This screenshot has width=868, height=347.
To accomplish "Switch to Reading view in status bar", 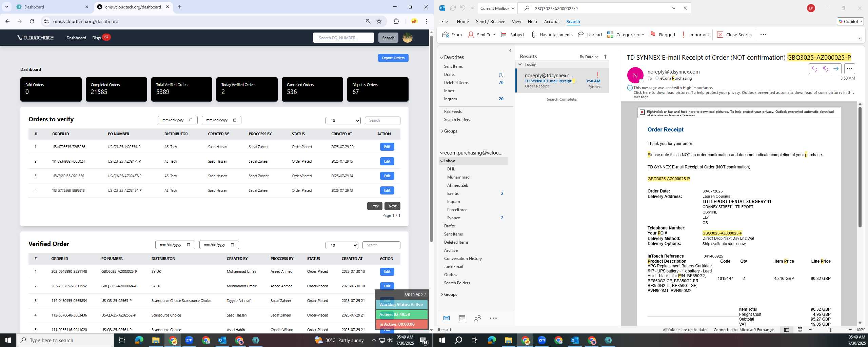I will click(x=800, y=330).
